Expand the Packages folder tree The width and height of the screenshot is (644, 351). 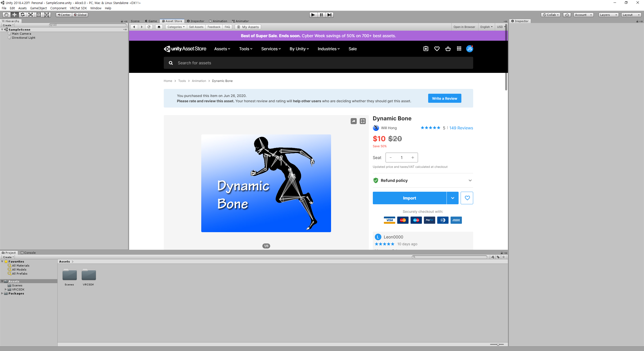pyautogui.click(x=2, y=293)
